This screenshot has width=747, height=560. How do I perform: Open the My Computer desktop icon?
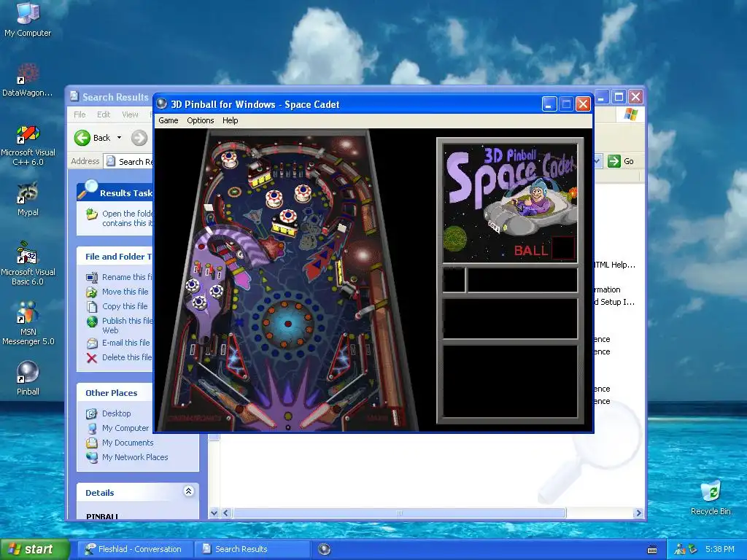point(28,19)
